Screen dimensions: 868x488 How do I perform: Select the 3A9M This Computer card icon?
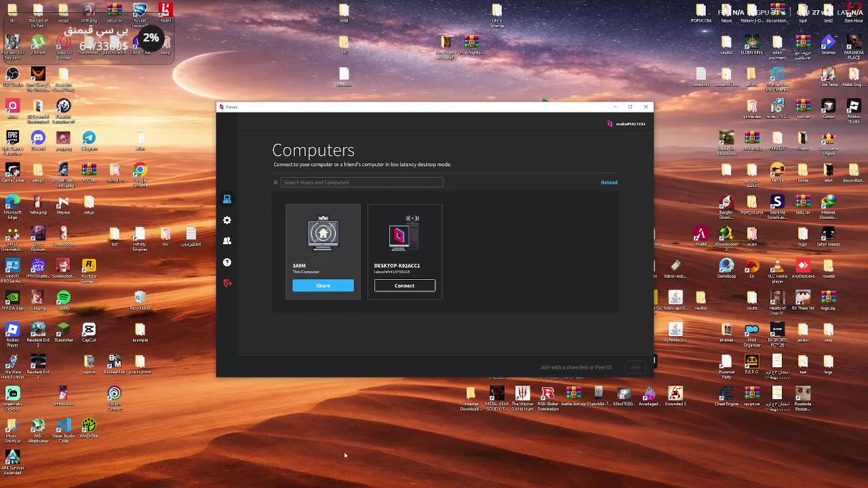click(323, 234)
